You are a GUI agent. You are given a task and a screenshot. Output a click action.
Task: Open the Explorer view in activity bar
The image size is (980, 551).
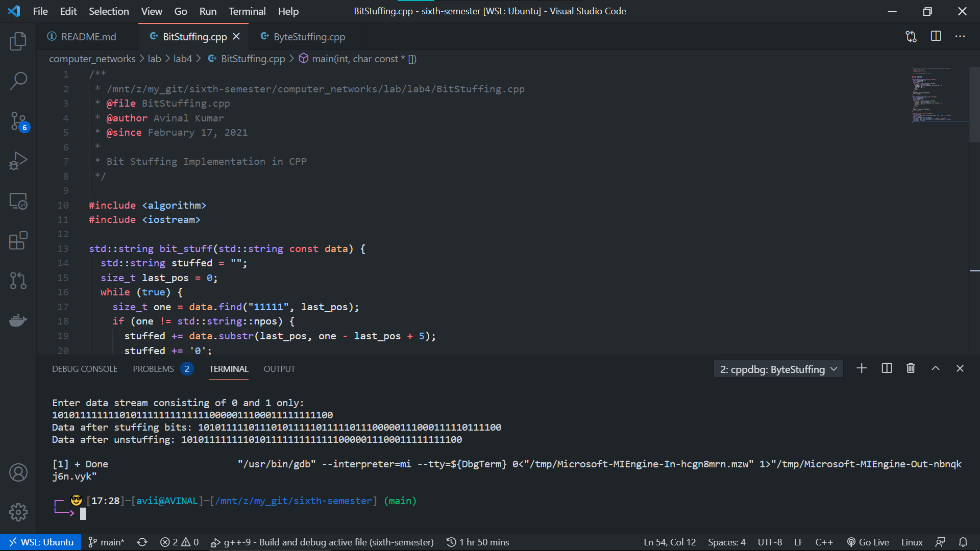coord(18,41)
